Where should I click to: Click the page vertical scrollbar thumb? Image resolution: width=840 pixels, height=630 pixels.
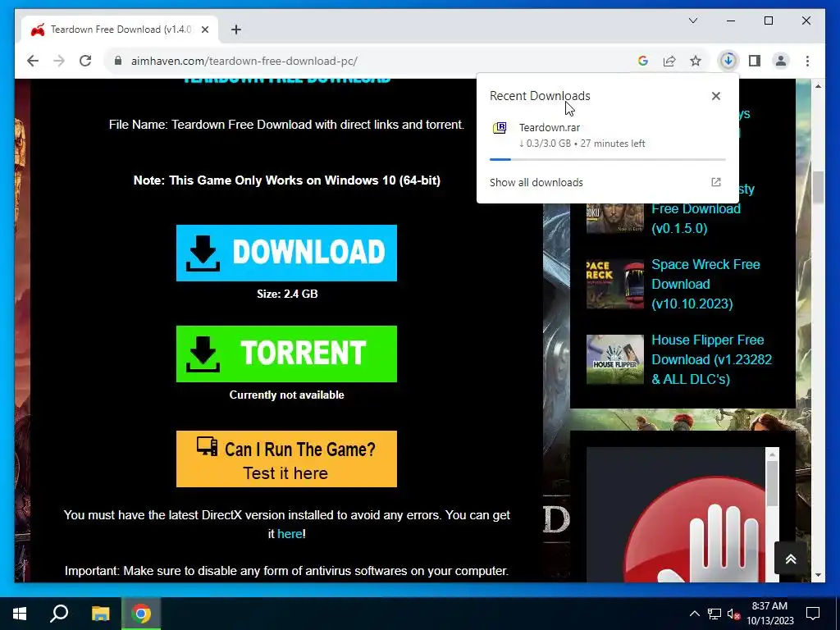pyautogui.click(x=818, y=188)
